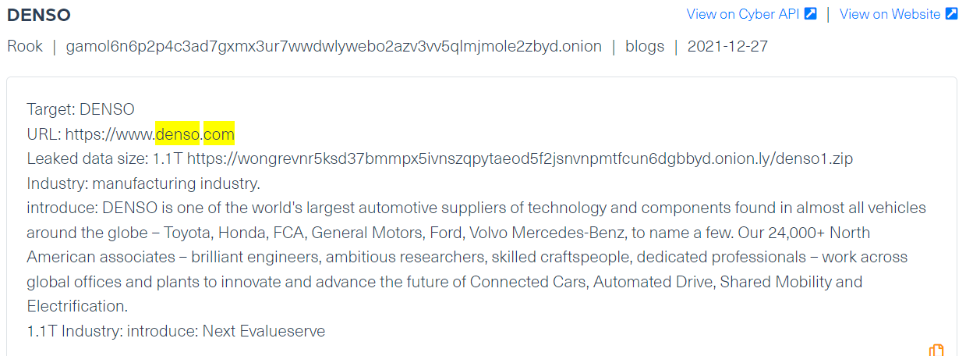Open the View on Website link

[x=890, y=14]
